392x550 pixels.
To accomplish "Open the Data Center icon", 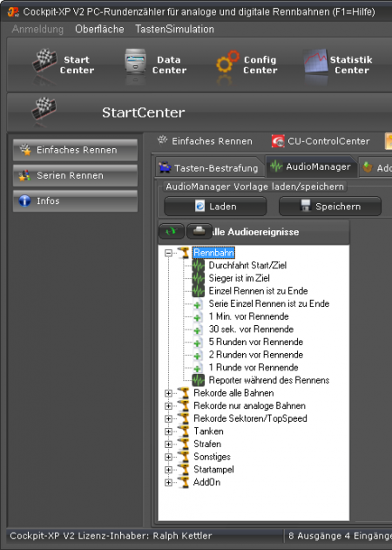I will (135, 61).
